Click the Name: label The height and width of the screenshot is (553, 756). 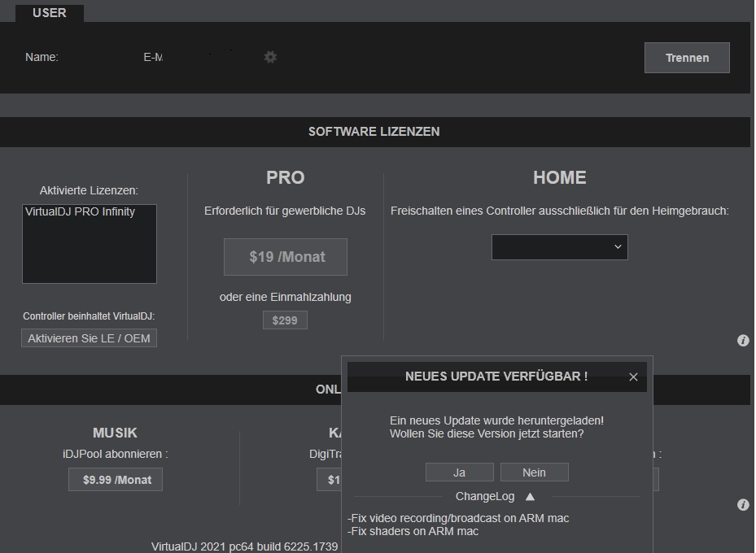[x=42, y=57]
